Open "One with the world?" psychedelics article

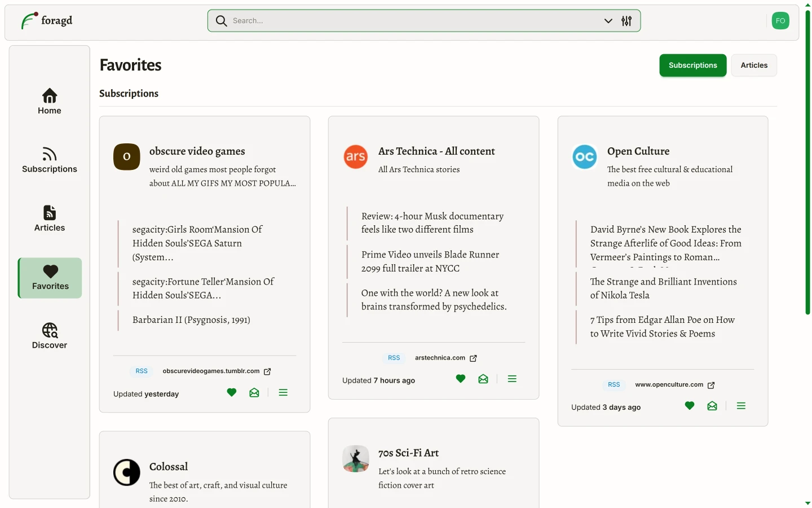(x=434, y=300)
